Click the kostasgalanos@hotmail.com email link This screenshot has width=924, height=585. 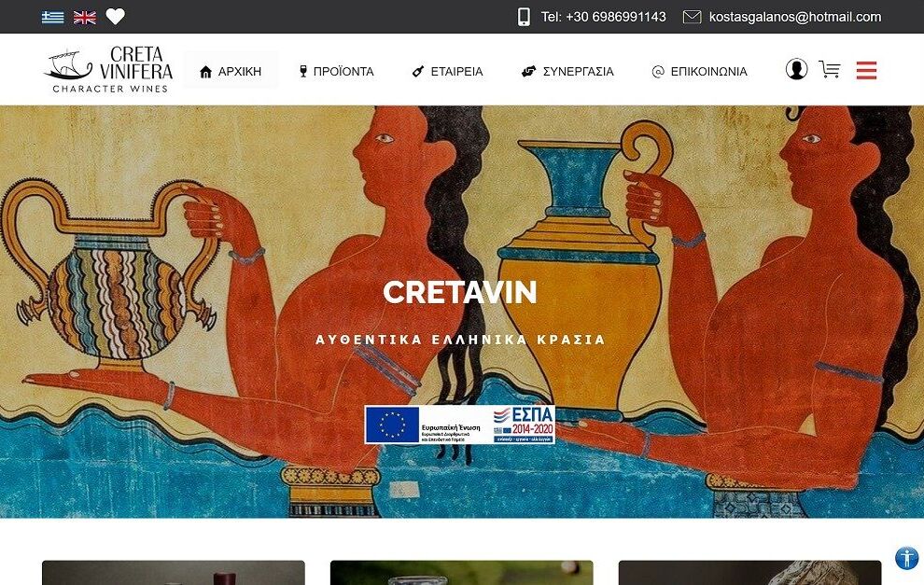tap(795, 17)
